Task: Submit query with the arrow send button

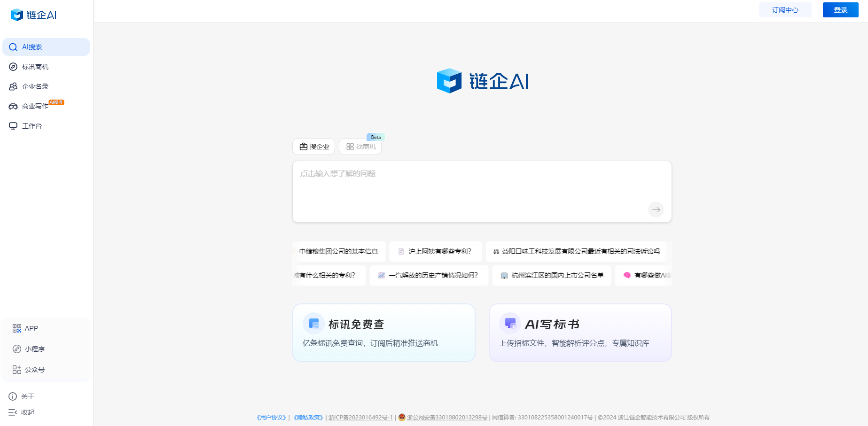Action: coord(656,209)
